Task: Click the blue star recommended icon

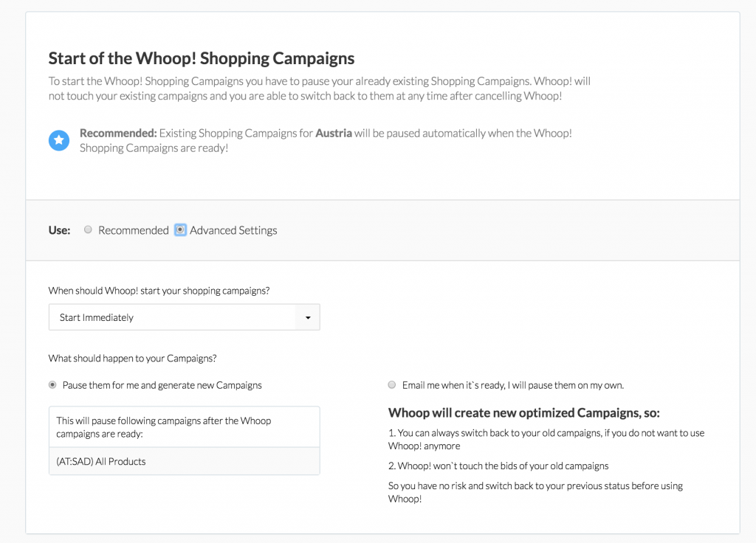Action: pos(59,140)
